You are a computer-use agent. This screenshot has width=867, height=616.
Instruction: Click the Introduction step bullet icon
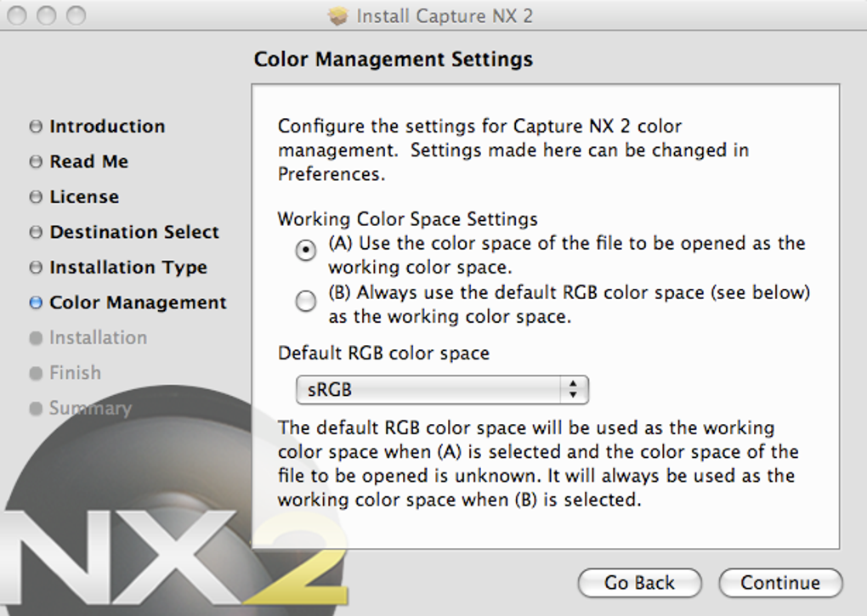[x=36, y=127]
